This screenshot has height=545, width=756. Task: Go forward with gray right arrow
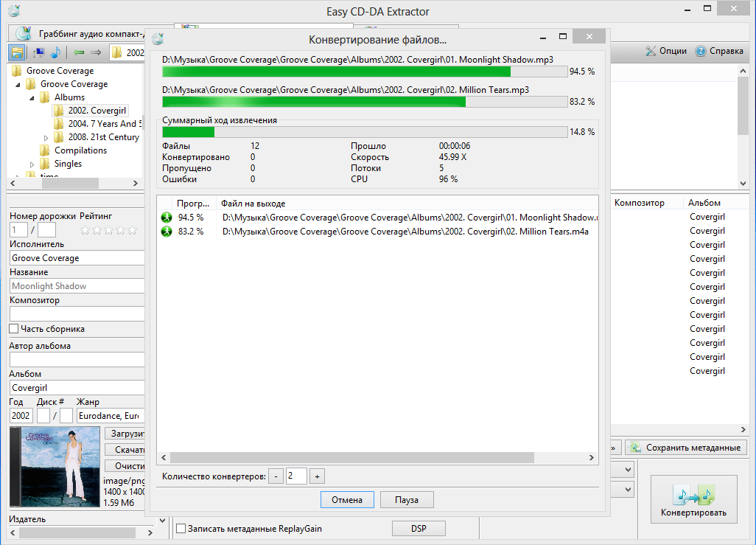click(96, 52)
